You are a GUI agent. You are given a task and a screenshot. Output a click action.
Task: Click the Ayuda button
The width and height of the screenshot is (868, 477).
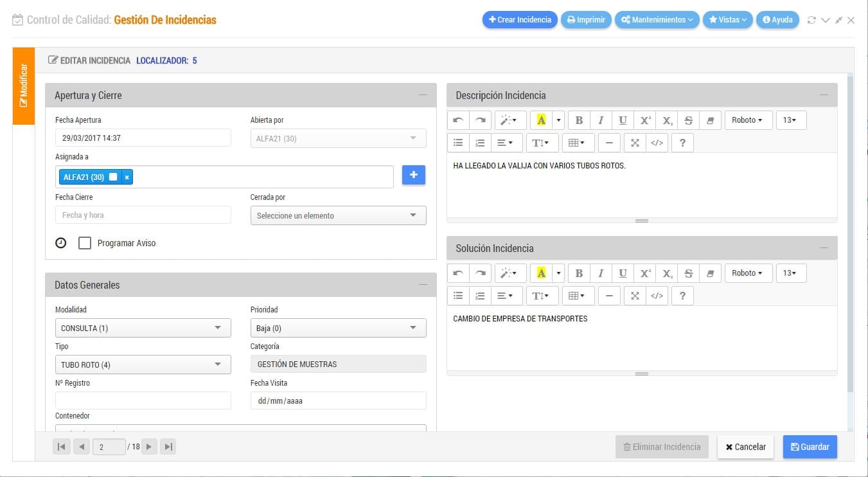click(777, 20)
